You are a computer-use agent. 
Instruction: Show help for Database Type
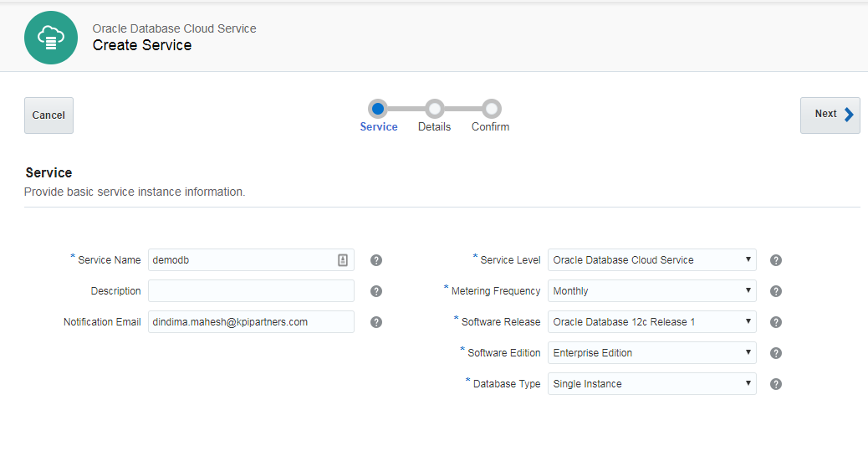[x=776, y=384]
